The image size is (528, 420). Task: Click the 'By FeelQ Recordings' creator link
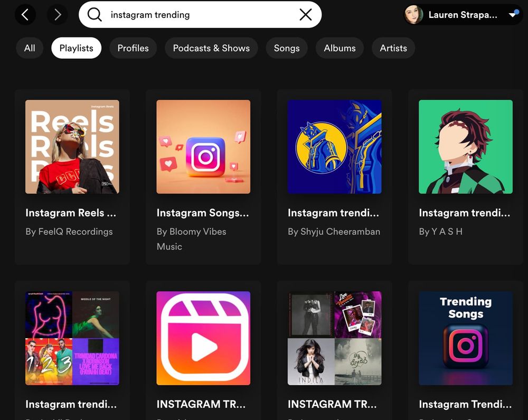coord(69,232)
